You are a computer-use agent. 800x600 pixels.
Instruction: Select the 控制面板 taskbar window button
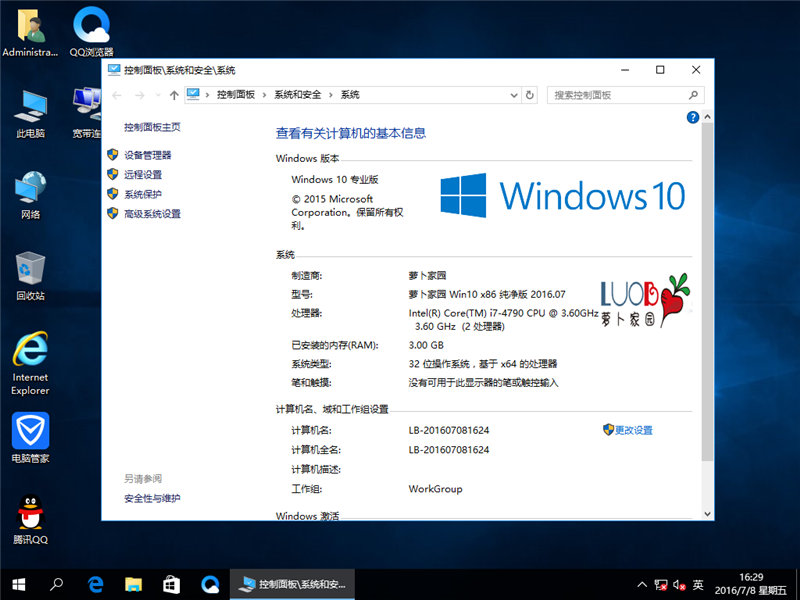(x=292, y=585)
